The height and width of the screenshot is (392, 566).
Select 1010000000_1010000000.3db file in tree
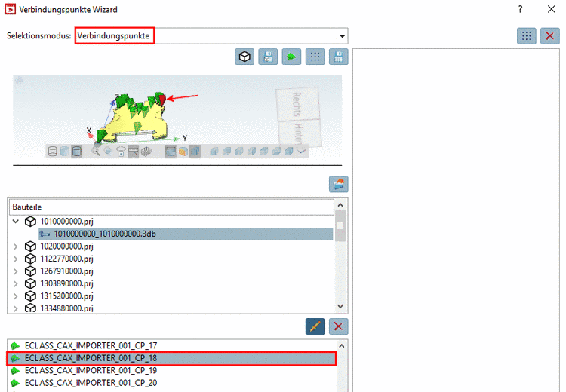pyautogui.click(x=186, y=234)
